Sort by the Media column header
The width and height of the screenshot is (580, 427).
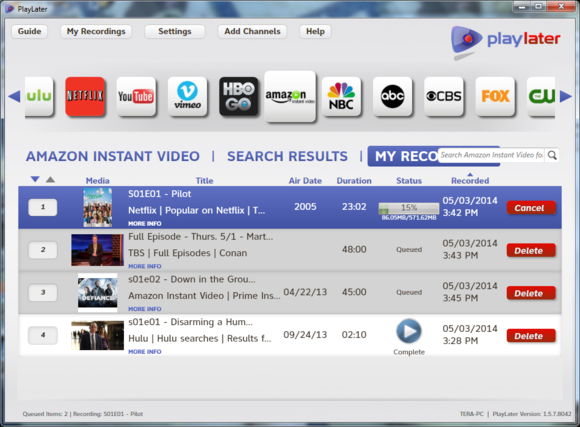(x=98, y=181)
